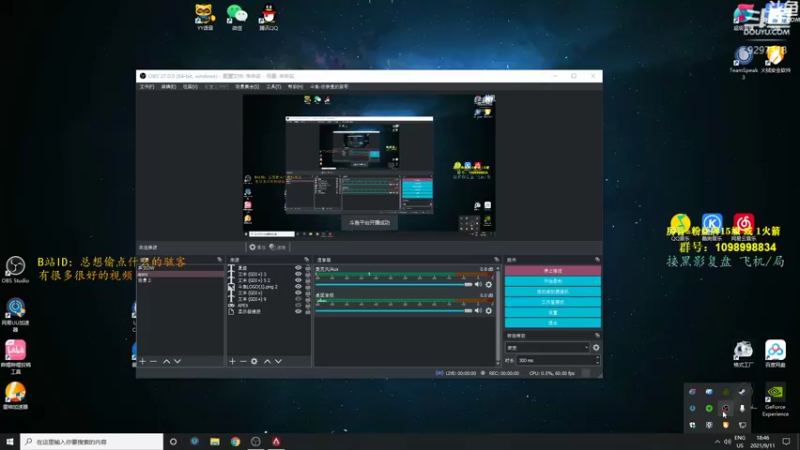Toggle visibility of 斗鱼LOGO(1).png 2 source
The width and height of the screenshot is (800, 450).
tap(298, 287)
